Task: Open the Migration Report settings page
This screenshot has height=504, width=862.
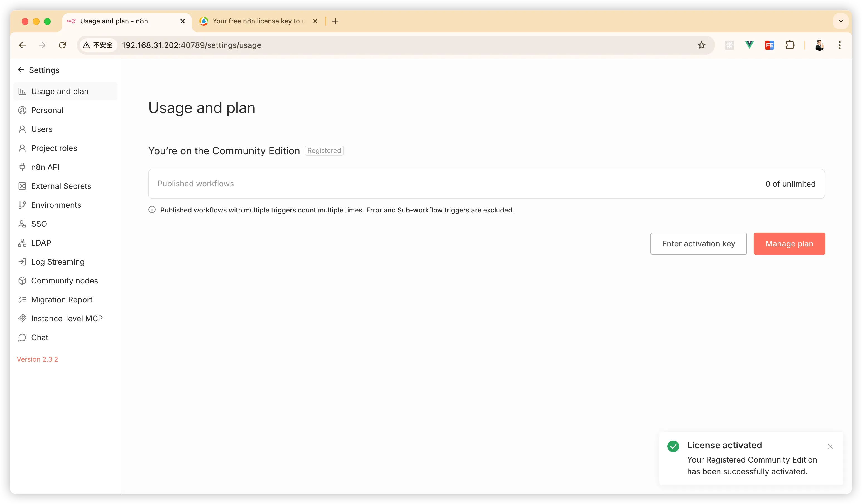Action: pos(65,299)
